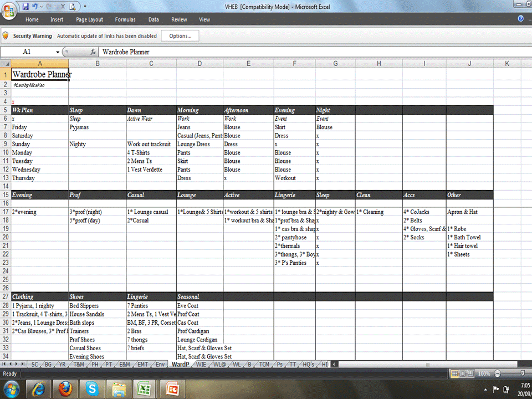
Task: Open Windows Explorer from the taskbar
Action: 119,389
